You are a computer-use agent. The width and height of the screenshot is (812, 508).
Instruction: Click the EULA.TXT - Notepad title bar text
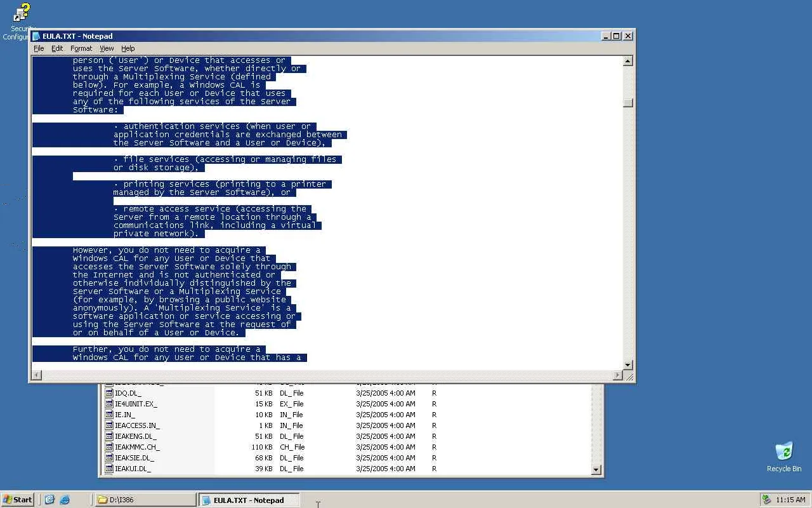click(x=77, y=36)
